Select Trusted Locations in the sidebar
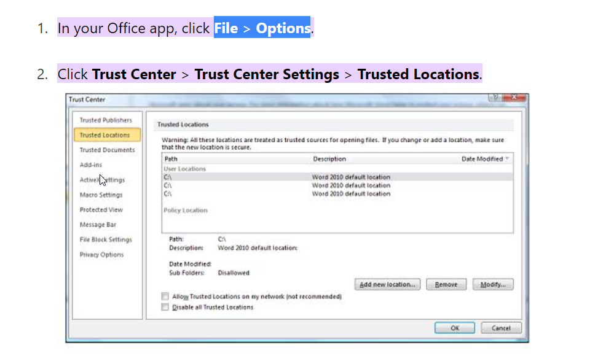This screenshot has width=614, height=364. tap(105, 135)
